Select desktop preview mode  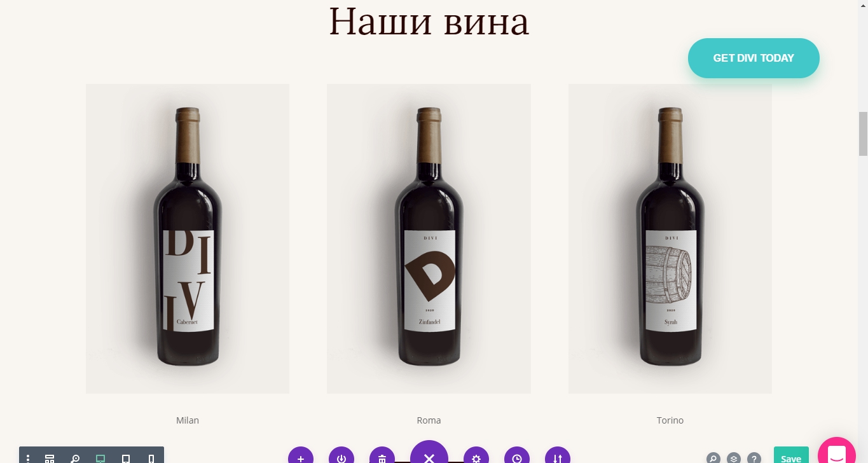(100, 458)
